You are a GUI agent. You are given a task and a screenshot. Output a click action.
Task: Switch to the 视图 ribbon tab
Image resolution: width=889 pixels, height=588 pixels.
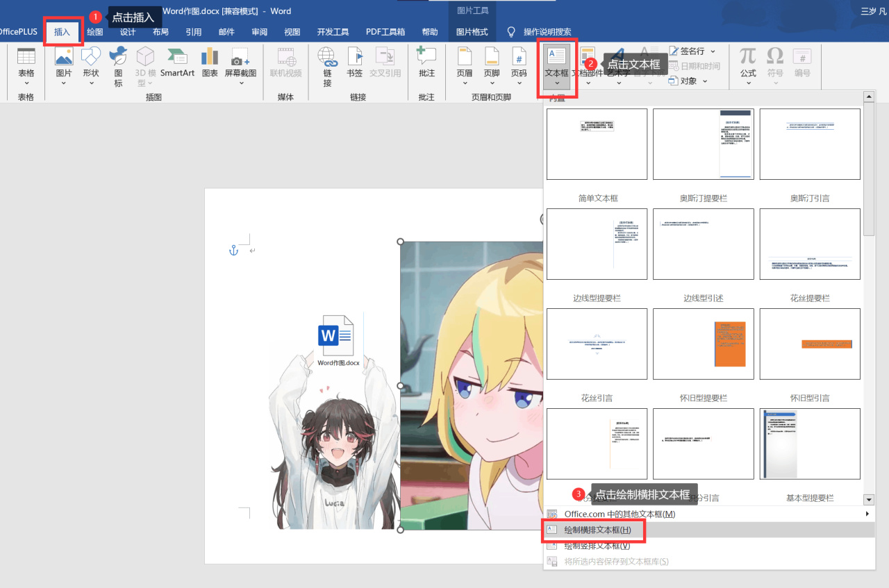click(292, 32)
